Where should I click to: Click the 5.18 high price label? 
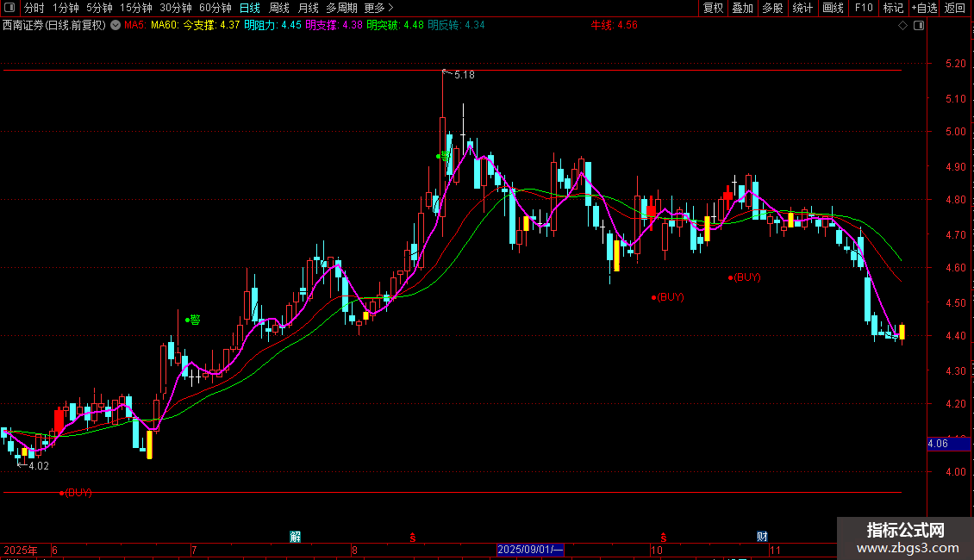pyautogui.click(x=464, y=74)
